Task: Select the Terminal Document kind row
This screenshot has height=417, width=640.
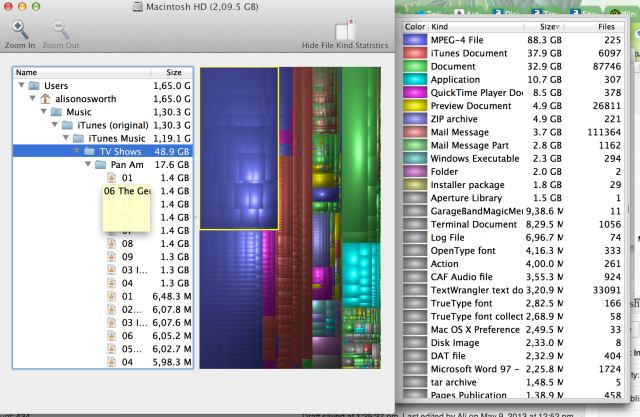Action: (513, 224)
